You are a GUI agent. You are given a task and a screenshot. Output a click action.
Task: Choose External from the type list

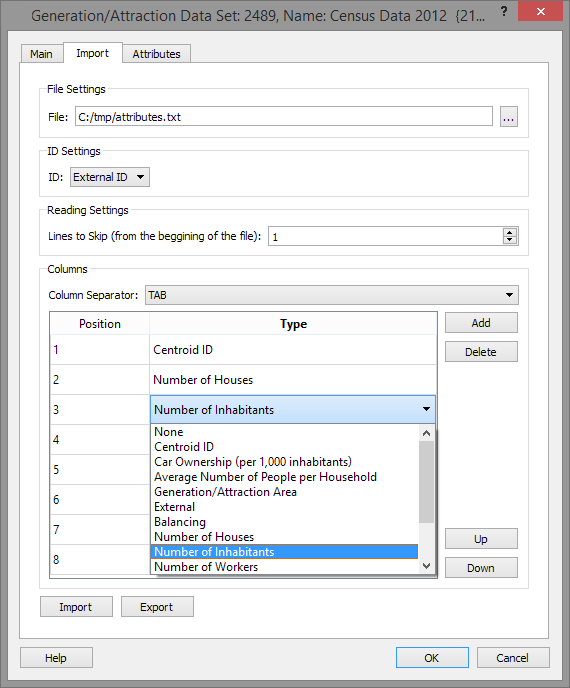tap(284, 507)
